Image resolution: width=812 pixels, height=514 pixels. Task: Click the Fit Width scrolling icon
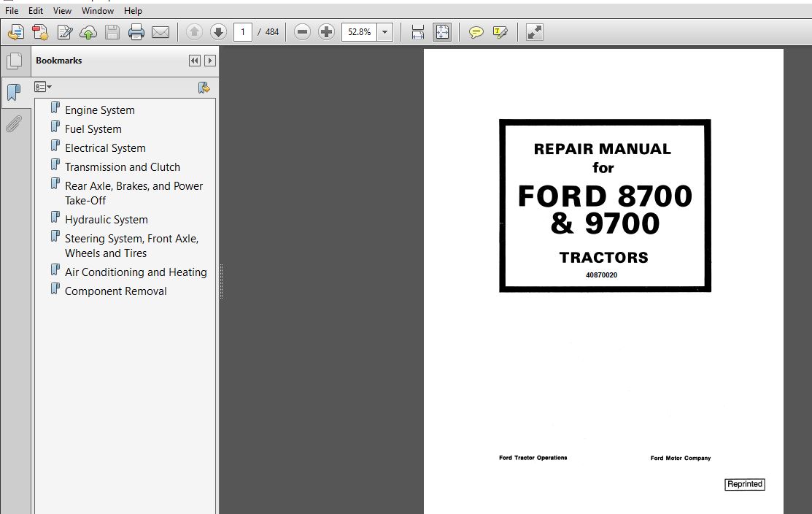[418, 32]
